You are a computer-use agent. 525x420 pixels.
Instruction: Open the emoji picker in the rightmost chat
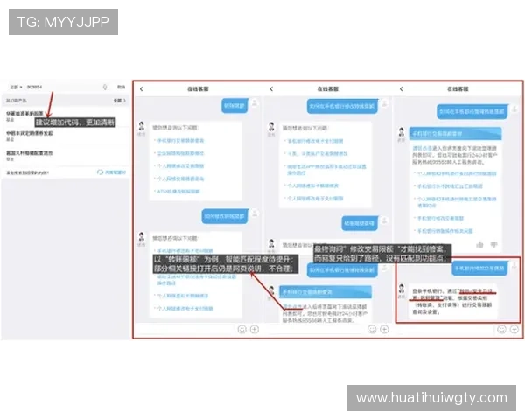[x=502, y=330]
